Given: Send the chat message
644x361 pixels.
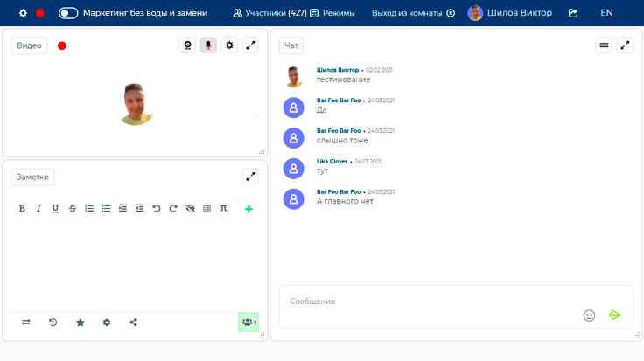Looking at the screenshot, I should tap(615, 316).
